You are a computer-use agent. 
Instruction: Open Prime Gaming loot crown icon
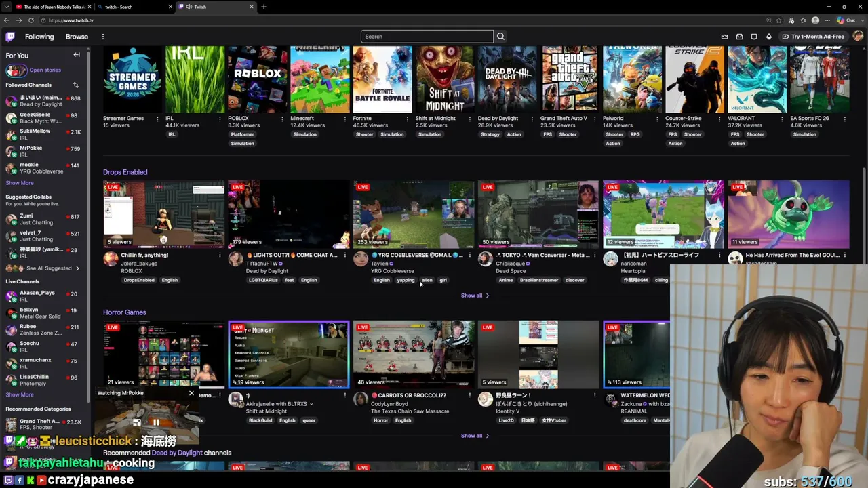click(x=724, y=37)
